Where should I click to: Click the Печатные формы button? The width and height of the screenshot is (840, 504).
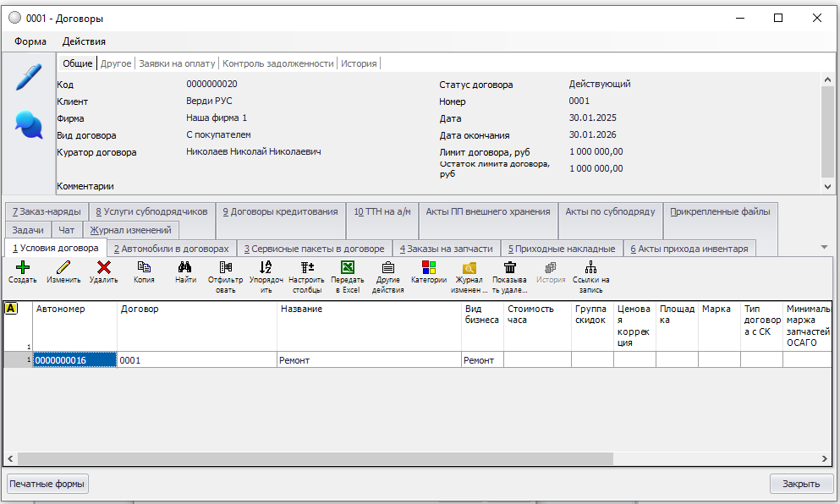(x=47, y=484)
